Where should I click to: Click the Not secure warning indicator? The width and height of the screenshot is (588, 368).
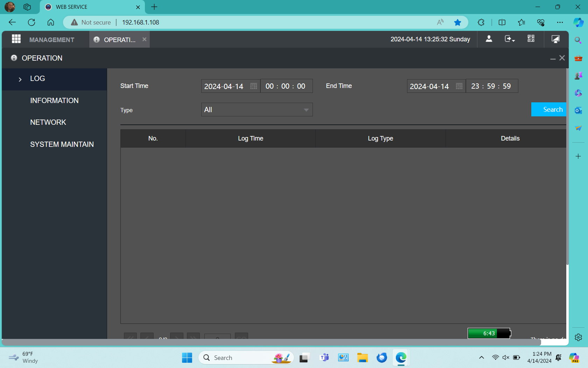click(91, 22)
